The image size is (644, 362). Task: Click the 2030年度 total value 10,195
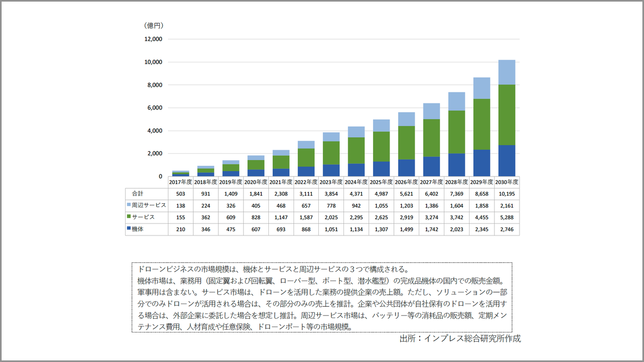point(507,193)
